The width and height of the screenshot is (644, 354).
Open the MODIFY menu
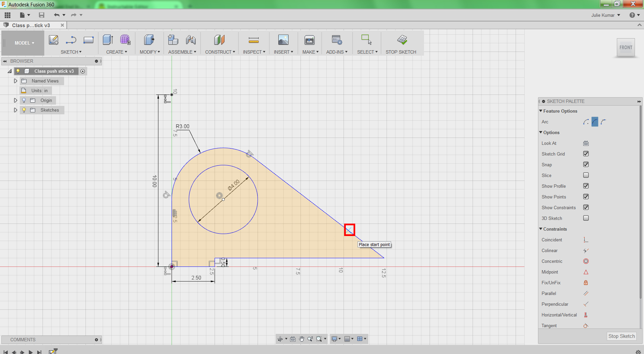click(150, 52)
